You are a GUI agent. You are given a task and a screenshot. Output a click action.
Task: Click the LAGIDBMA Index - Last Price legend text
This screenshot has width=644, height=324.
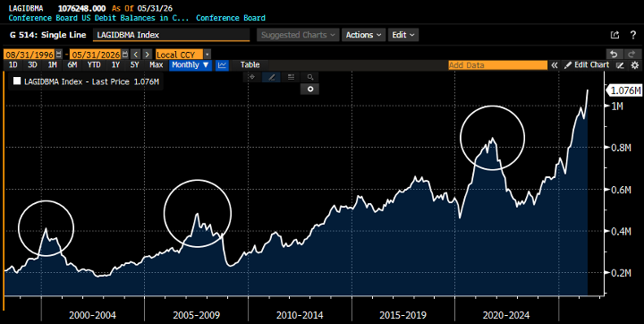91,81
